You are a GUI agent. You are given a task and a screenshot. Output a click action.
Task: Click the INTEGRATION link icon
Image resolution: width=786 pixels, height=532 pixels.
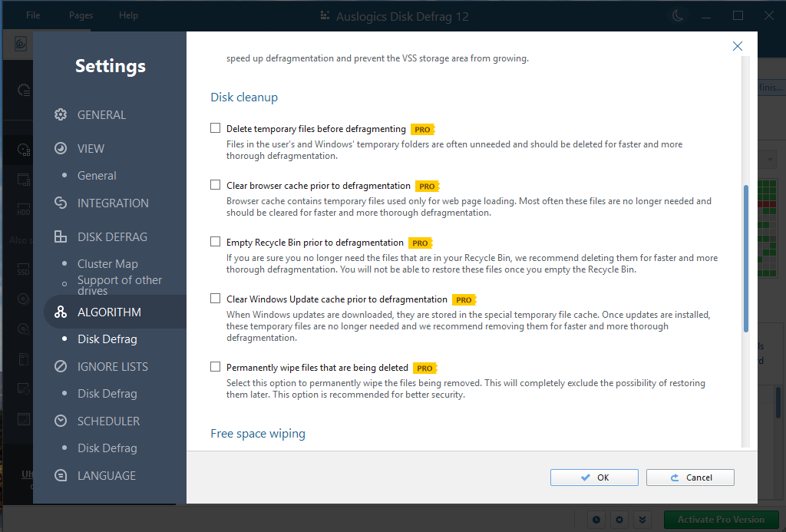click(x=61, y=203)
